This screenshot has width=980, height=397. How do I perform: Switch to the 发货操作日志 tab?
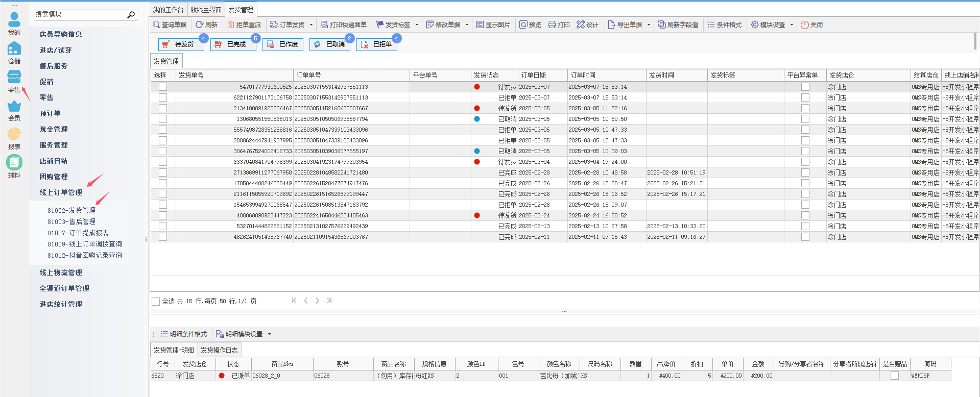pyautogui.click(x=219, y=350)
